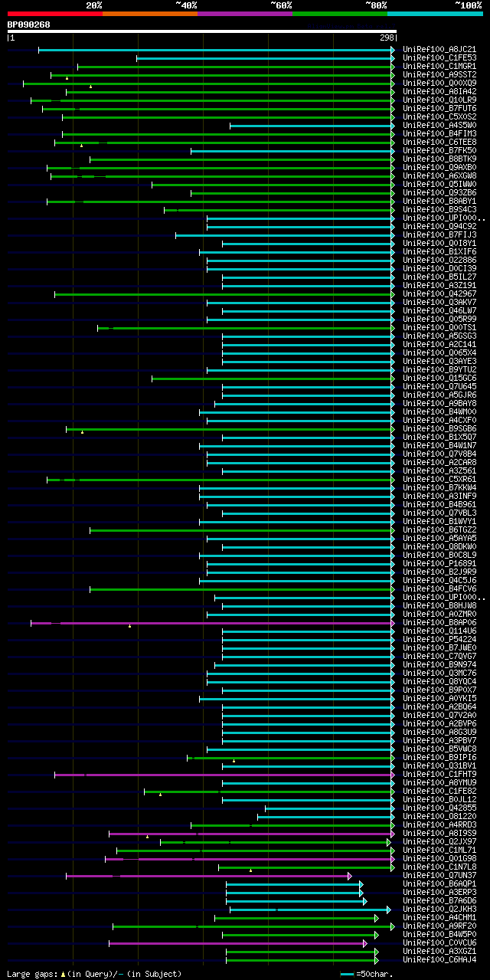Select the UniRef100_B8AP06 label
The height and width of the screenshot is (980, 490).
click(439, 622)
